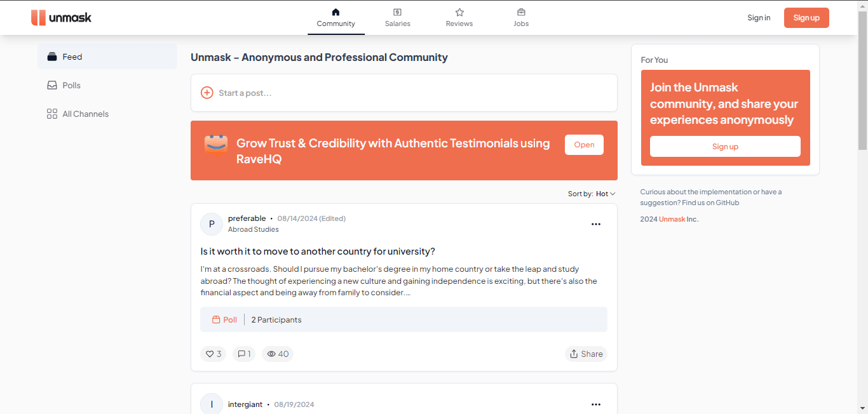Click the RaveHQ mascot icon

[x=216, y=145]
